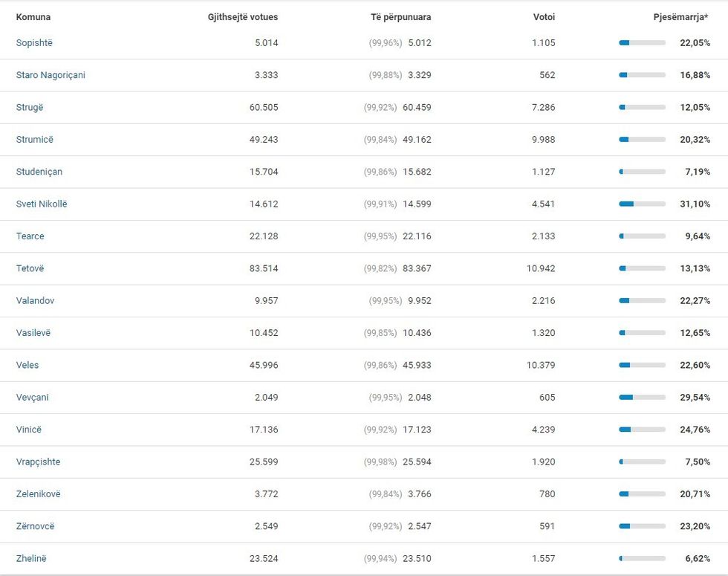
Task: Select the Veles municipality link
Action: point(27,365)
